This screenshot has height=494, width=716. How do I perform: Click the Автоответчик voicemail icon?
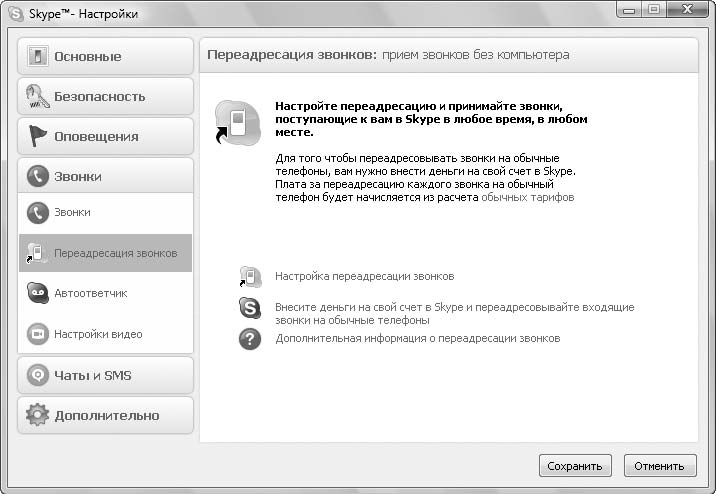point(37,293)
